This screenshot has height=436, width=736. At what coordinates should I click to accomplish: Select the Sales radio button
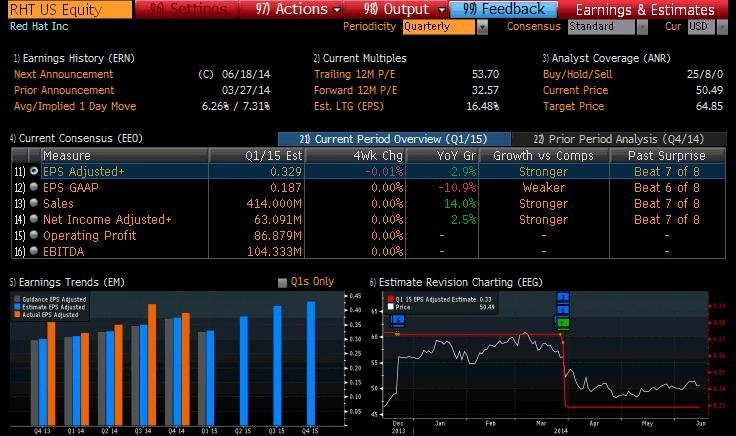[x=34, y=203]
